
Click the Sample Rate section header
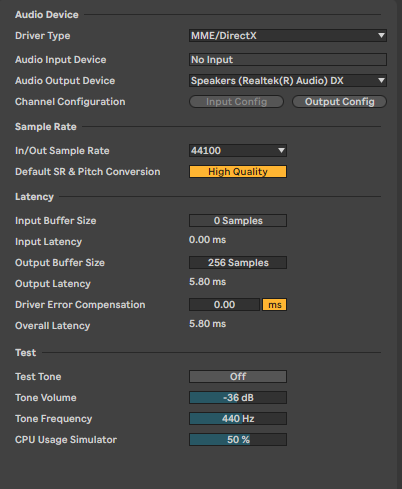pos(46,127)
